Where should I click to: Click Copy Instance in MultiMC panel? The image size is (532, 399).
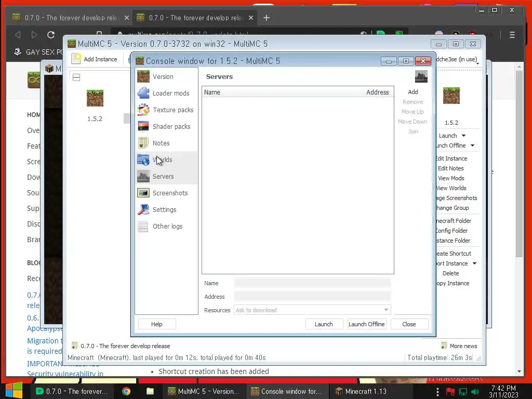point(453,283)
